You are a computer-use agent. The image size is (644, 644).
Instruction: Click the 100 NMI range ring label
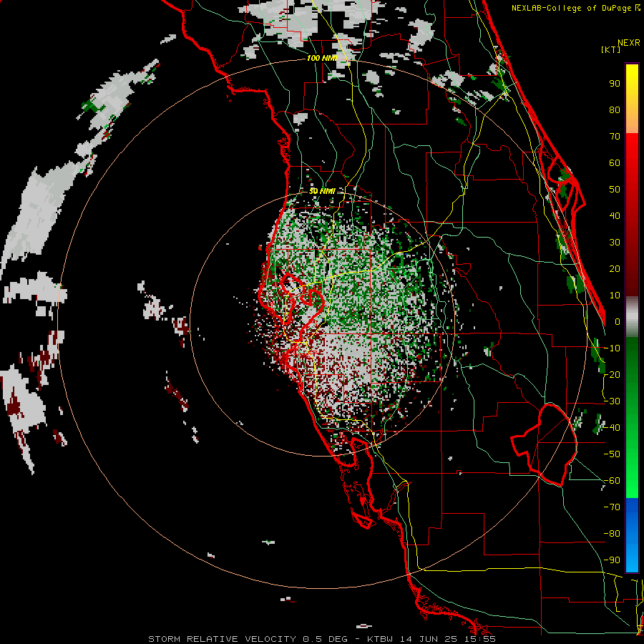pos(321,59)
